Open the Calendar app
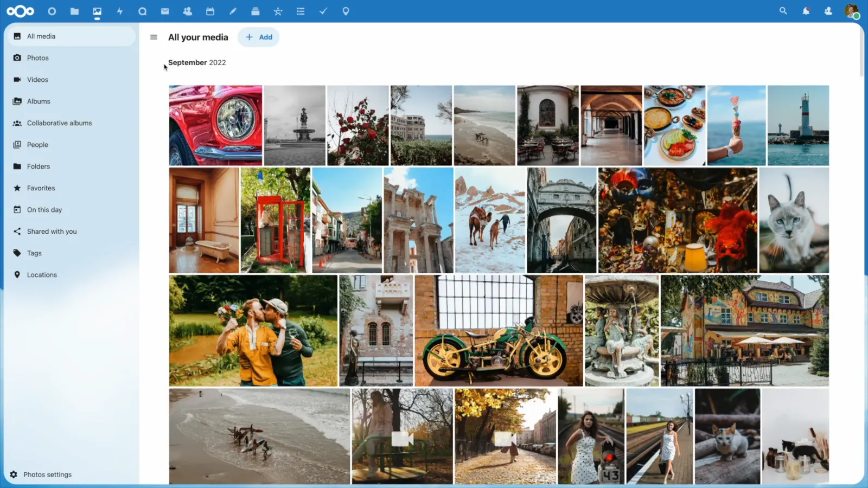Image resolution: width=868 pixels, height=488 pixels. 210,11
